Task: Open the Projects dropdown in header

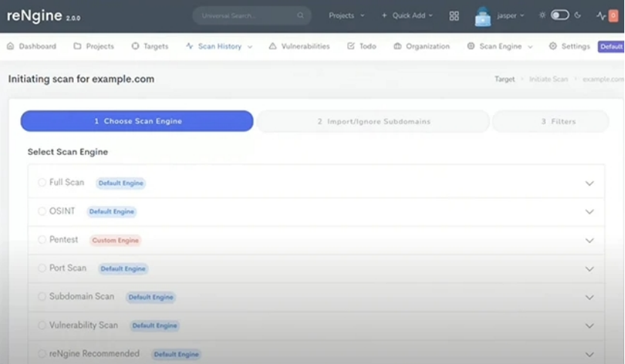Action: [x=346, y=16]
